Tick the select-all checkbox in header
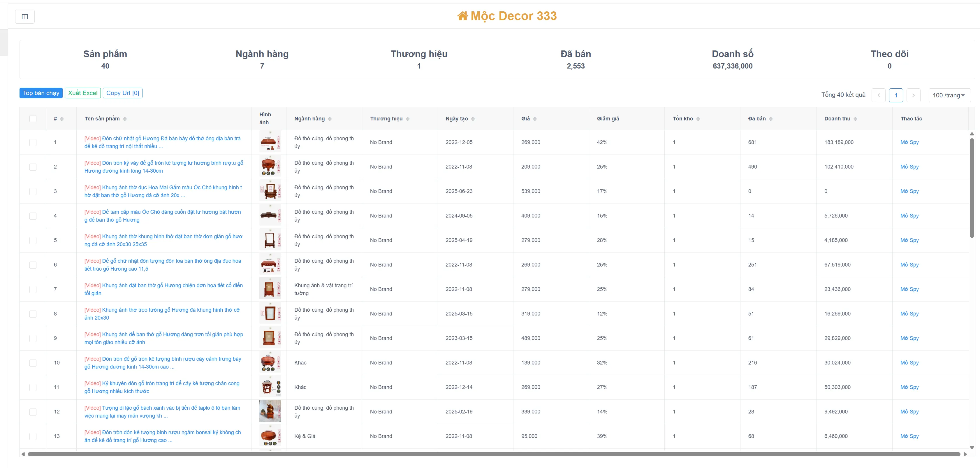 (x=33, y=119)
